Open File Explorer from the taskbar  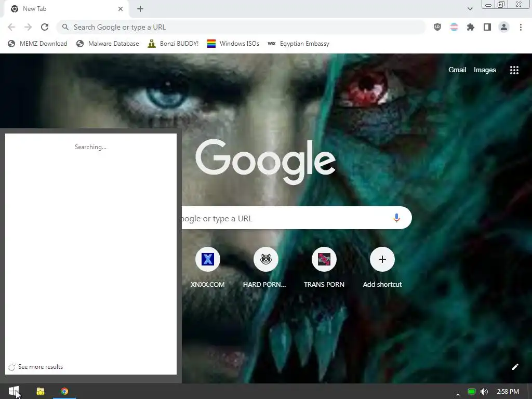41,391
